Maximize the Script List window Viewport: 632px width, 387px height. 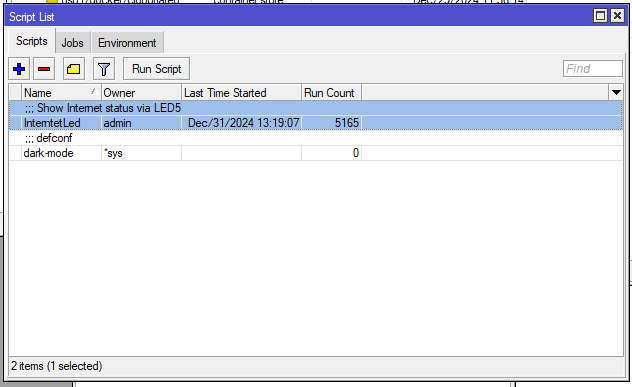(x=600, y=16)
